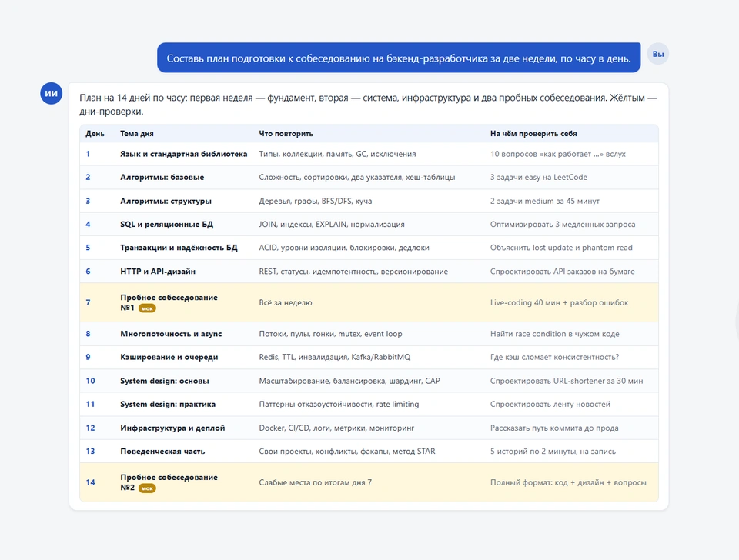Viewport: 739px width, 560px height.
Task: Click Сложность, сортировки, два указателя text
Action: pyautogui.click(x=356, y=177)
